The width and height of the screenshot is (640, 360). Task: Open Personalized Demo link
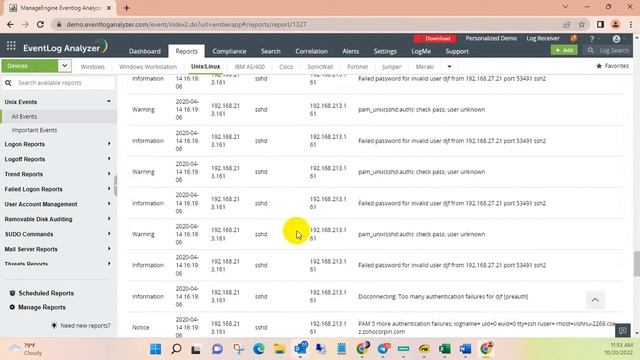[x=491, y=38]
